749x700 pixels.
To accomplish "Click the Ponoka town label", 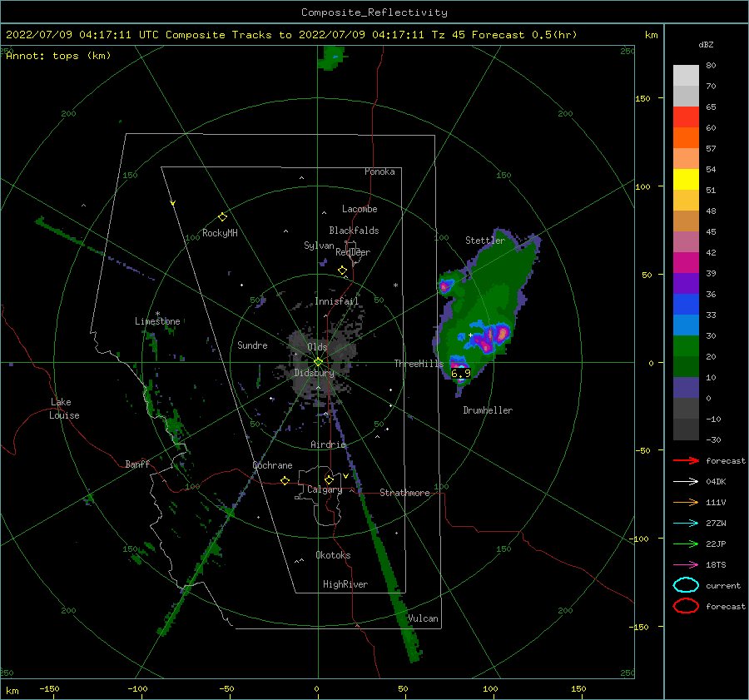I will pos(379,171).
